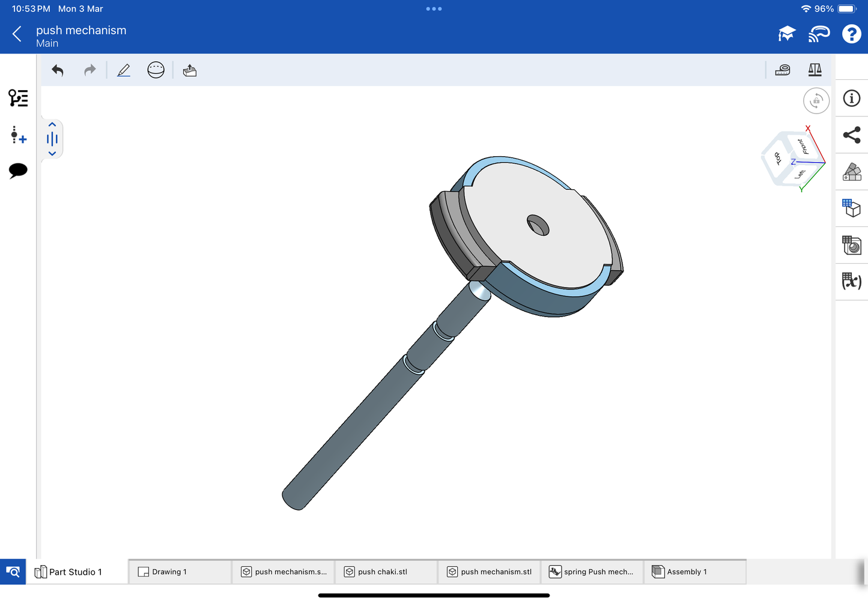Open the measure tool

point(782,70)
